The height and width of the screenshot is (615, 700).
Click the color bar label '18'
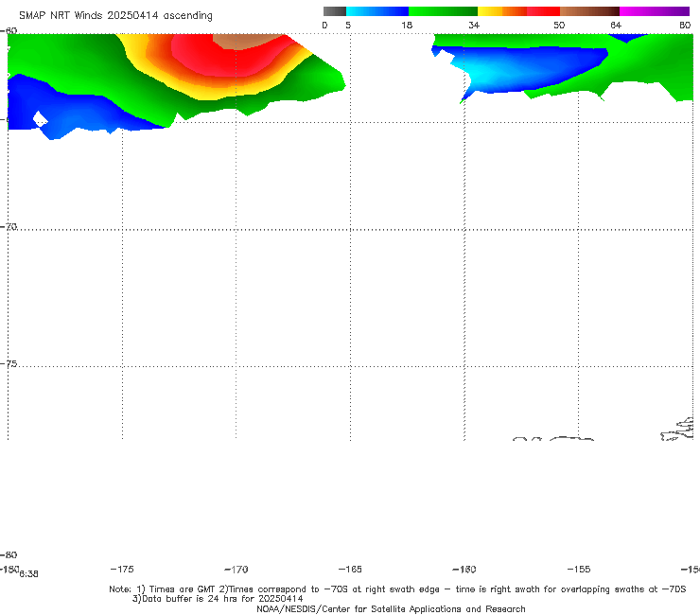407,26
